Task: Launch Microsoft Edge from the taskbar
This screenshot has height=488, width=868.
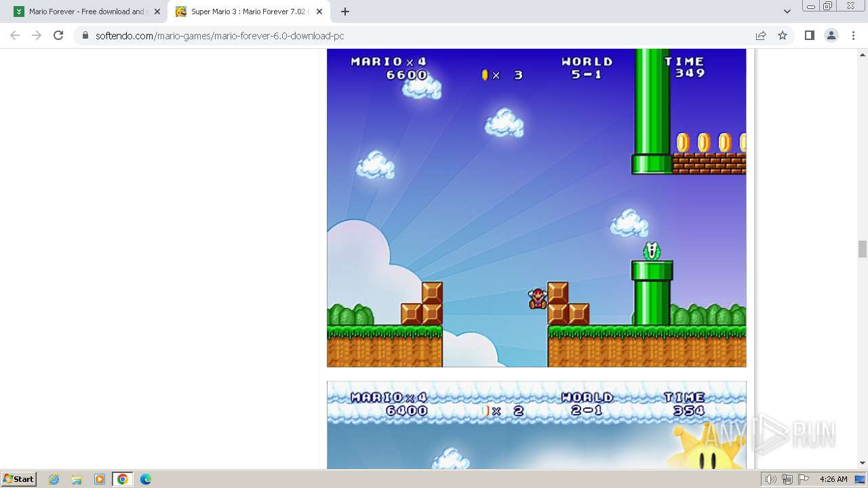Action: click(145, 479)
